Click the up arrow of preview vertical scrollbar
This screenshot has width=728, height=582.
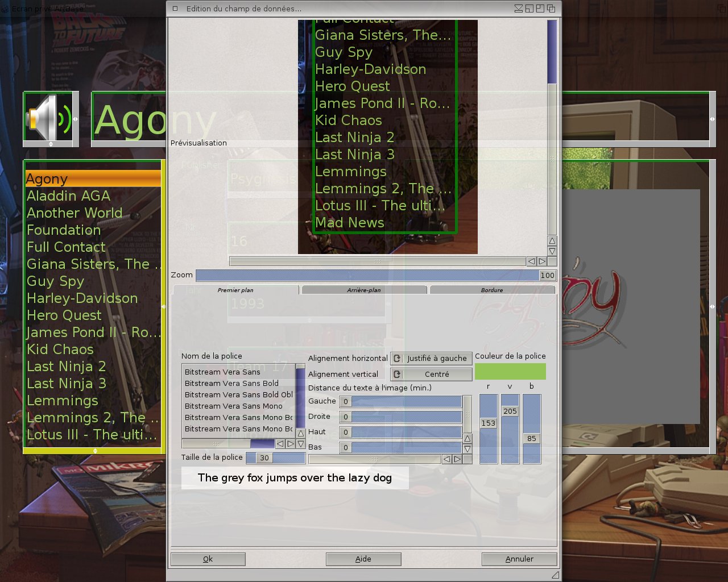(x=552, y=241)
